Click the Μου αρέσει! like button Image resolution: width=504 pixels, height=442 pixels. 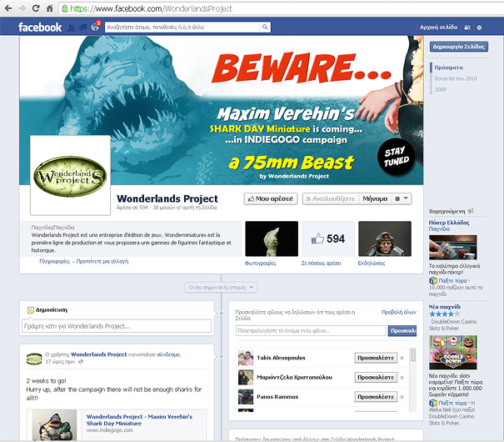click(271, 198)
